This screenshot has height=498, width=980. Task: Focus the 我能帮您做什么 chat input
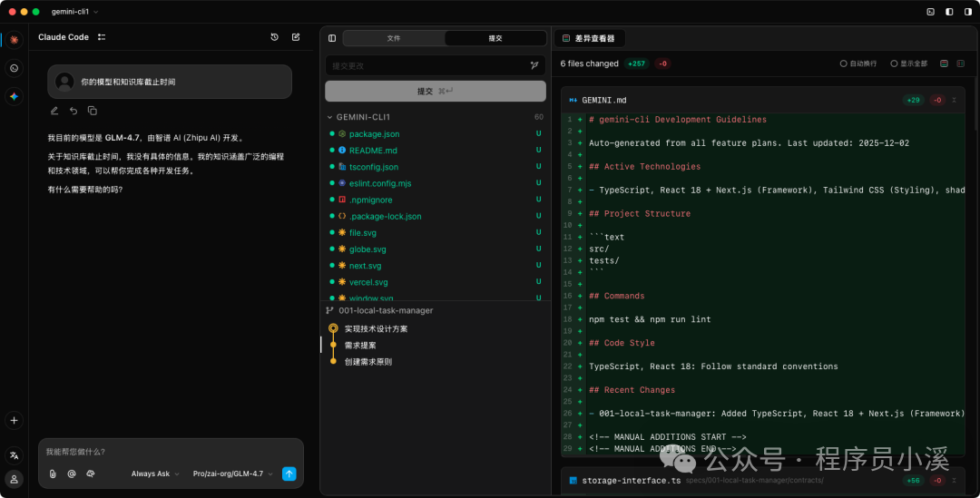click(x=171, y=452)
